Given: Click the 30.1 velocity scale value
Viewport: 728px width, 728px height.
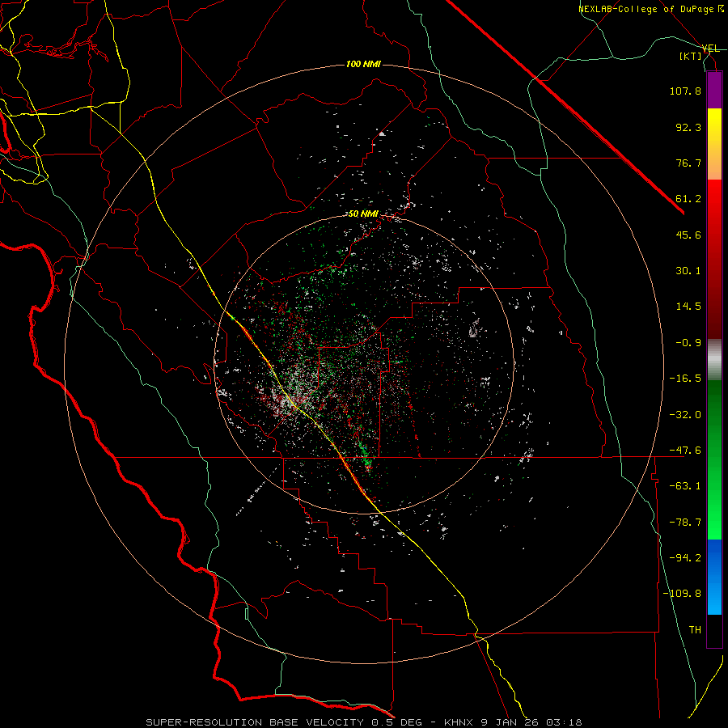Looking at the screenshot, I should coord(688,271).
